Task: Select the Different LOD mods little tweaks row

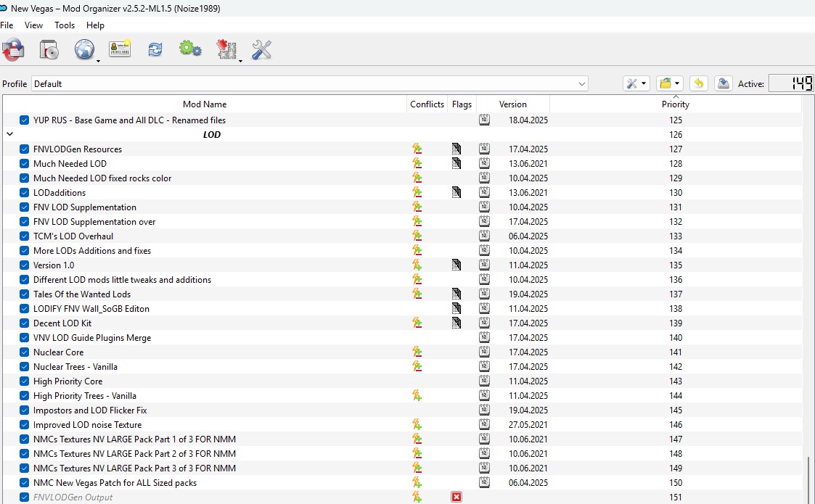Action: click(x=402, y=279)
